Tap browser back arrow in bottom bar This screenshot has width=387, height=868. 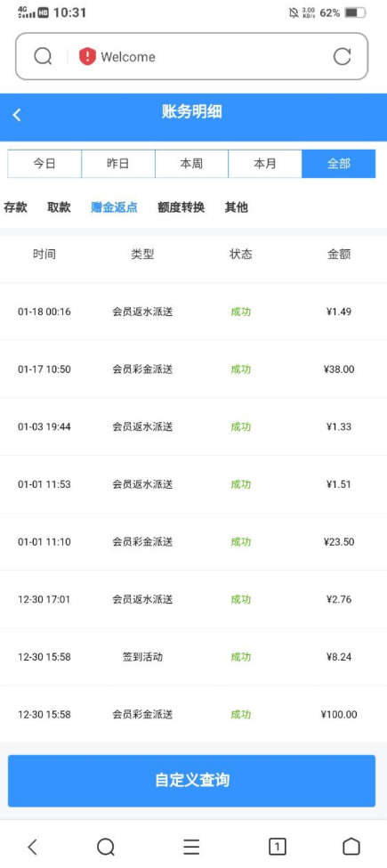[33, 847]
